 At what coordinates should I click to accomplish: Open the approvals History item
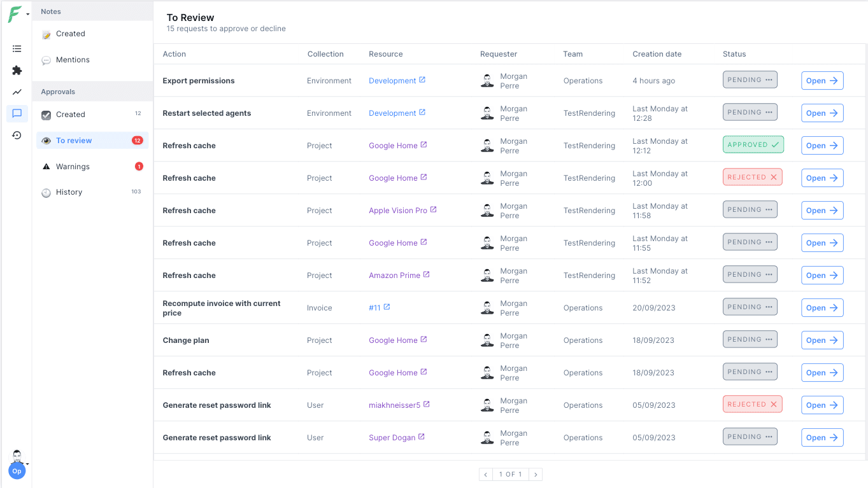pos(92,192)
